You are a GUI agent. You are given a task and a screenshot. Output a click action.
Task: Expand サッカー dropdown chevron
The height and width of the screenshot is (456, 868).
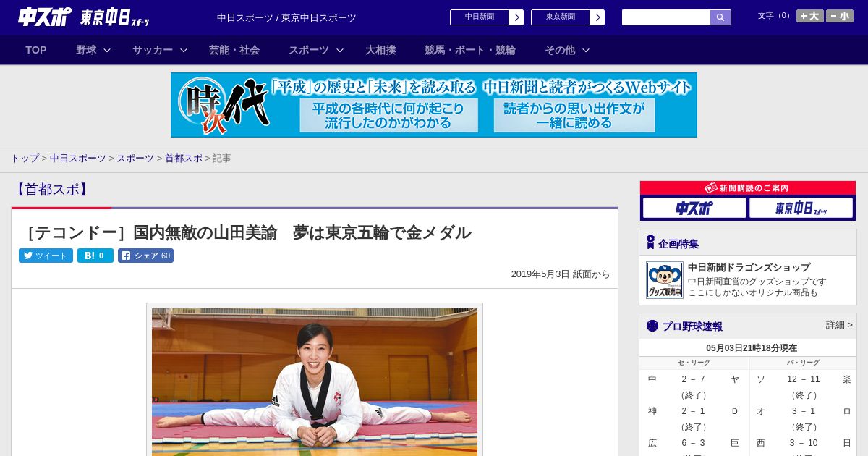184,51
